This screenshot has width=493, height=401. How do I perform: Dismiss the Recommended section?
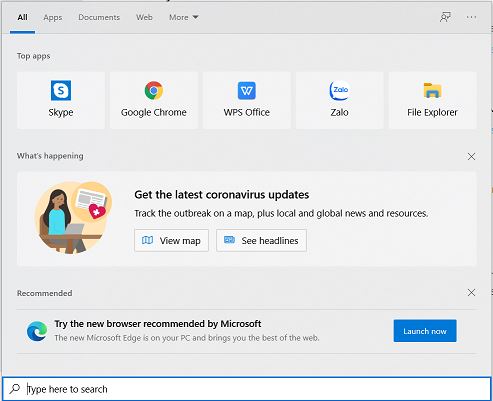[x=471, y=293]
